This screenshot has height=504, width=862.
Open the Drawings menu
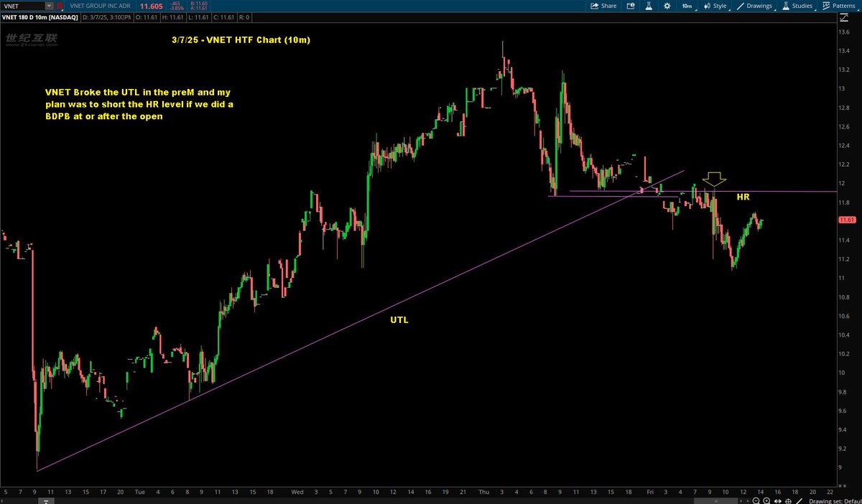tap(755, 6)
